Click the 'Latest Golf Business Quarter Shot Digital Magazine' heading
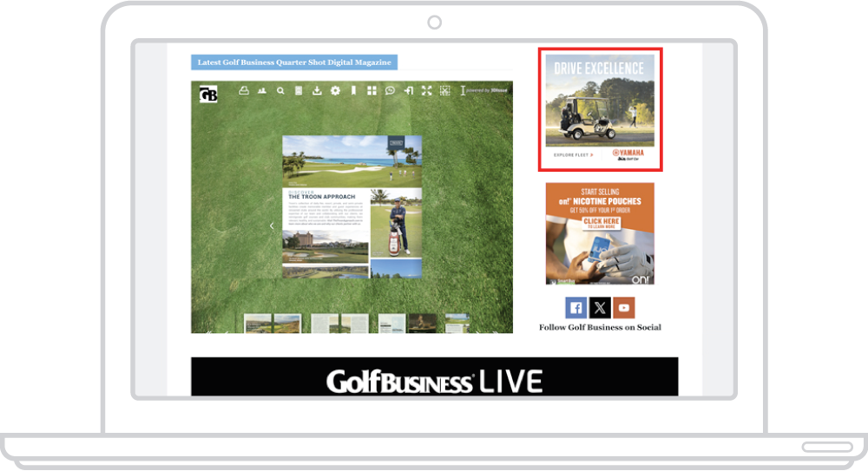 [x=294, y=62]
